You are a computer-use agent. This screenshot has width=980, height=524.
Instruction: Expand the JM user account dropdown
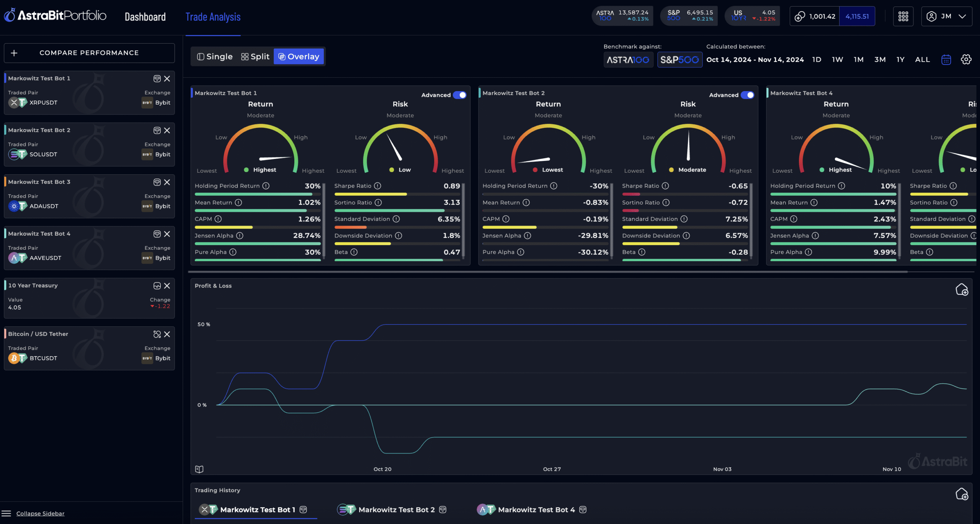[x=946, y=16]
